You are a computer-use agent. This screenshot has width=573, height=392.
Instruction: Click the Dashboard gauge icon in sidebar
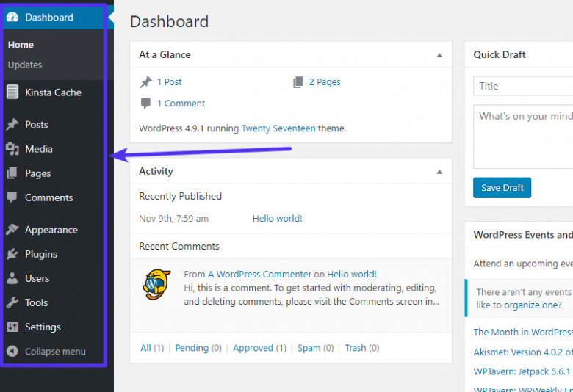[x=12, y=17]
